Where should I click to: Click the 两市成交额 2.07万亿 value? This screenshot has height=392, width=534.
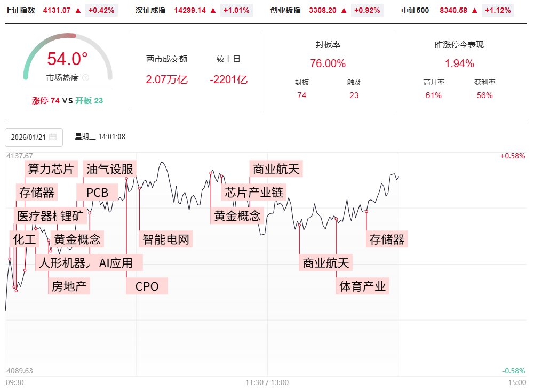point(167,80)
